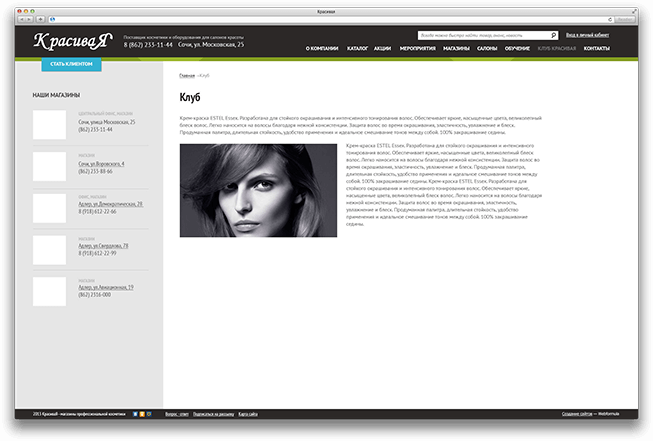This screenshot has width=653, height=441.
Task: Open the О КОМПАНИИ menu item
Action: (322, 49)
